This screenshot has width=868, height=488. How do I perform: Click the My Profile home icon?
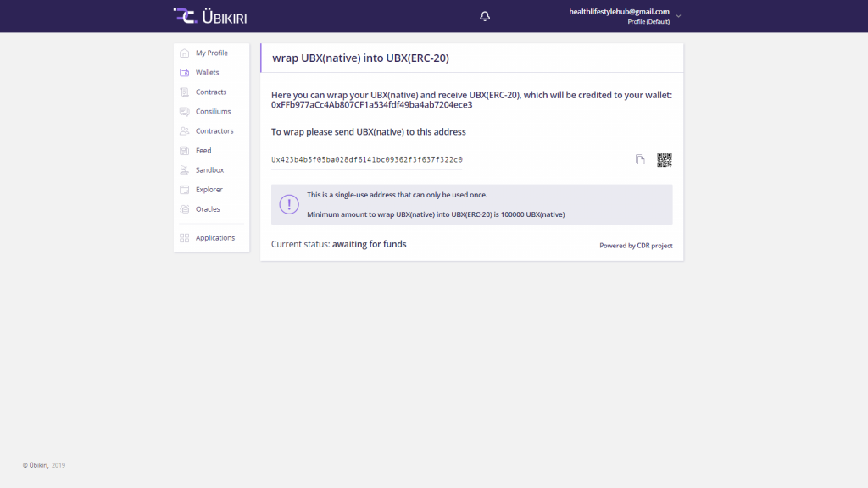coord(184,53)
